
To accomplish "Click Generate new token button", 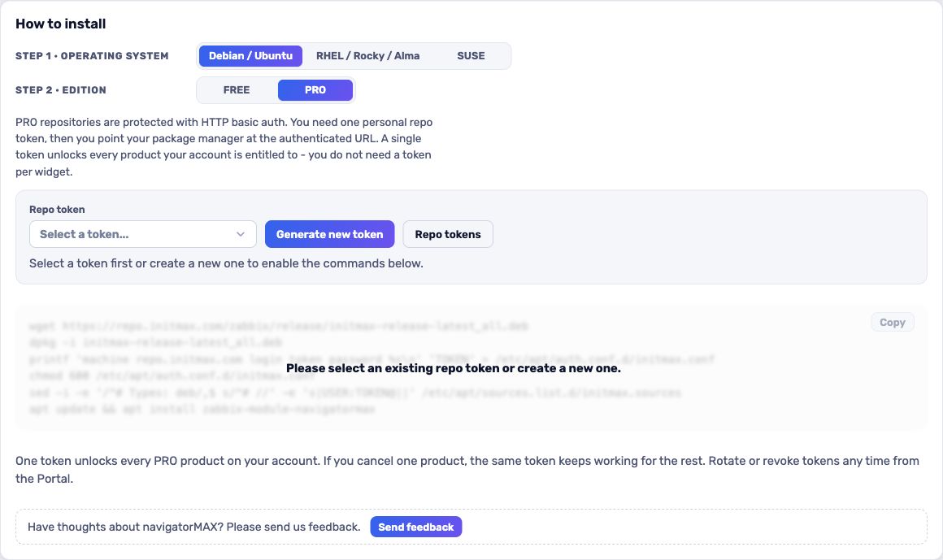I will (x=329, y=234).
